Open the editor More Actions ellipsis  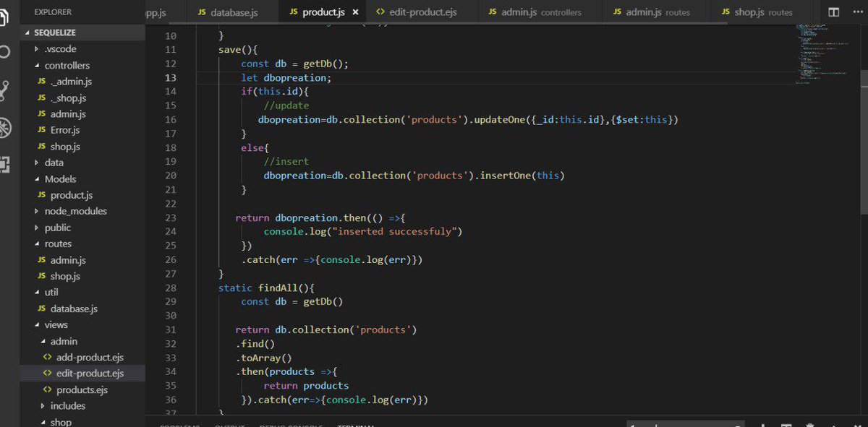pyautogui.click(x=858, y=12)
